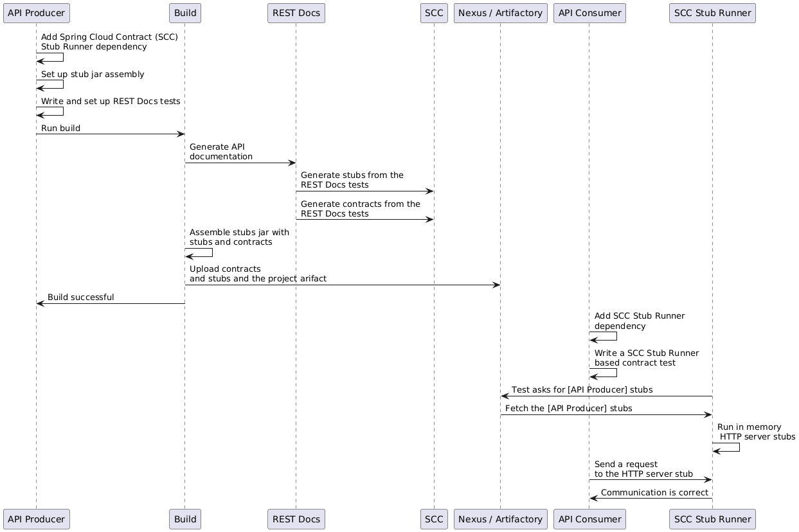Select the bottom REST Docs participant box

tap(296, 519)
